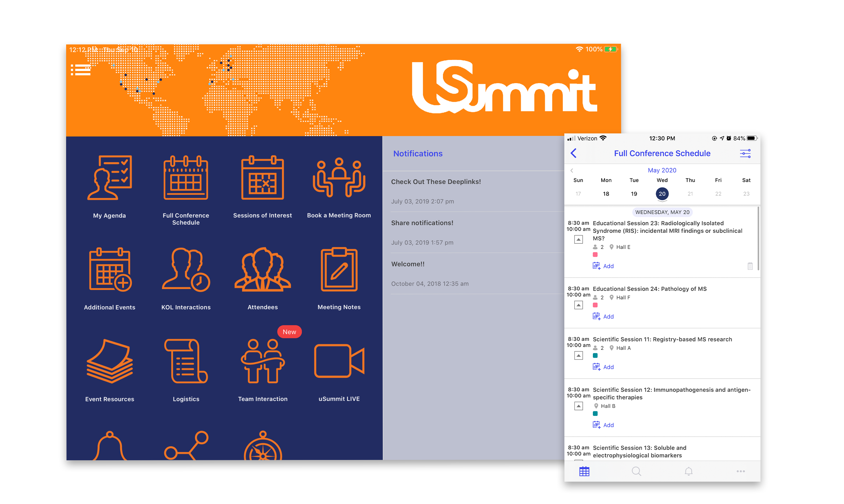Open the hamburger menu in the uSummit tablet app
Image resolution: width=844 pixels, height=504 pixels.
81,69
